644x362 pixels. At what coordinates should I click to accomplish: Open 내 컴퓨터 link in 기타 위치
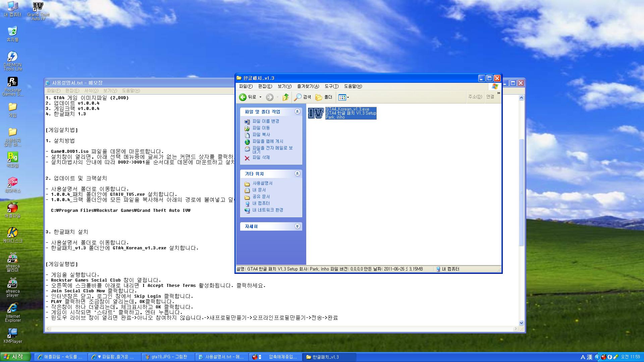click(261, 203)
